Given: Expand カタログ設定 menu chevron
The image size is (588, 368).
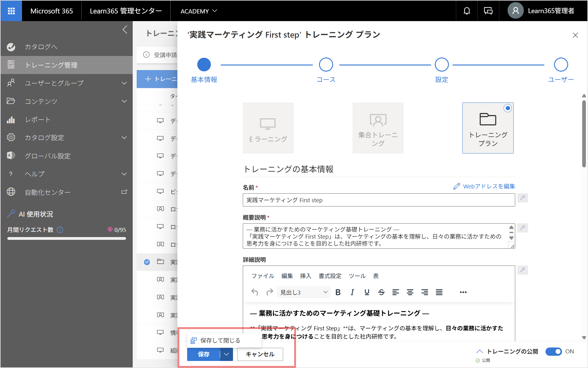Looking at the screenshot, I should (x=124, y=138).
